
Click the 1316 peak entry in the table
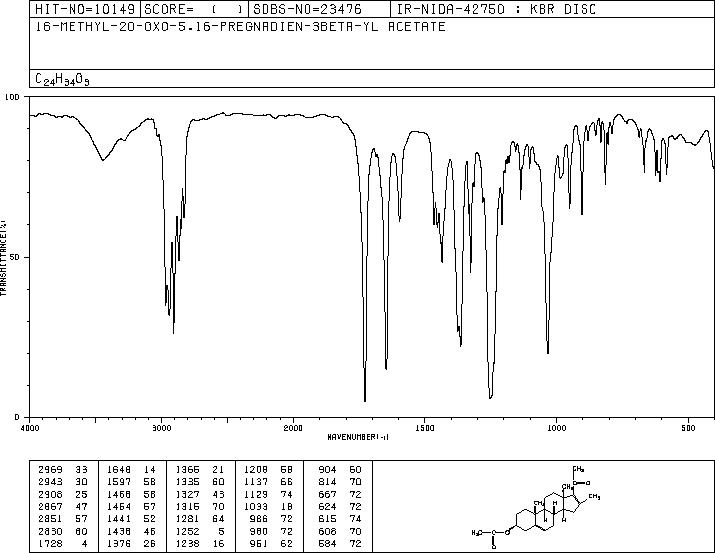click(200, 506)
